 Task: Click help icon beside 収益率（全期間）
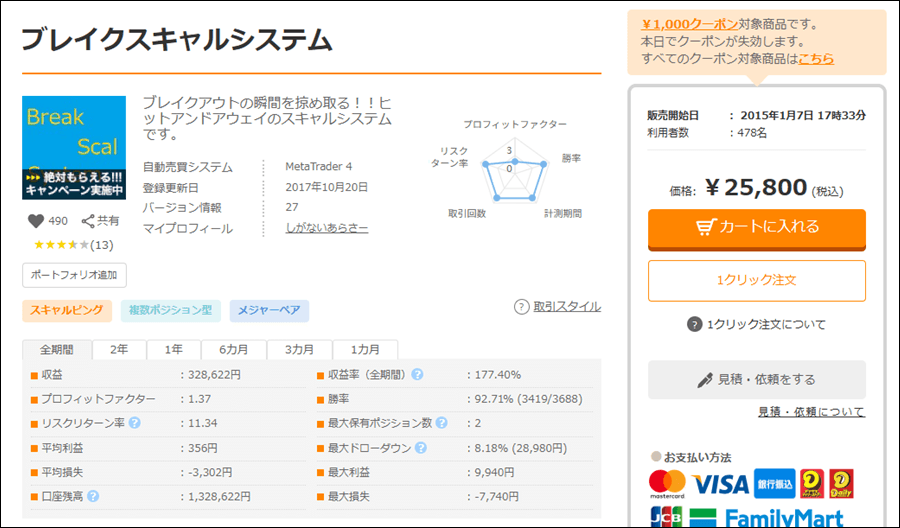(x=417, y=375)
